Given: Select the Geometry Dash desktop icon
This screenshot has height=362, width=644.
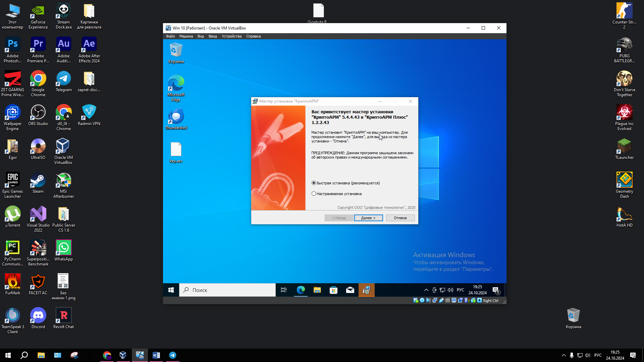Looking at the screenshot, I should [x=625, y=185].
